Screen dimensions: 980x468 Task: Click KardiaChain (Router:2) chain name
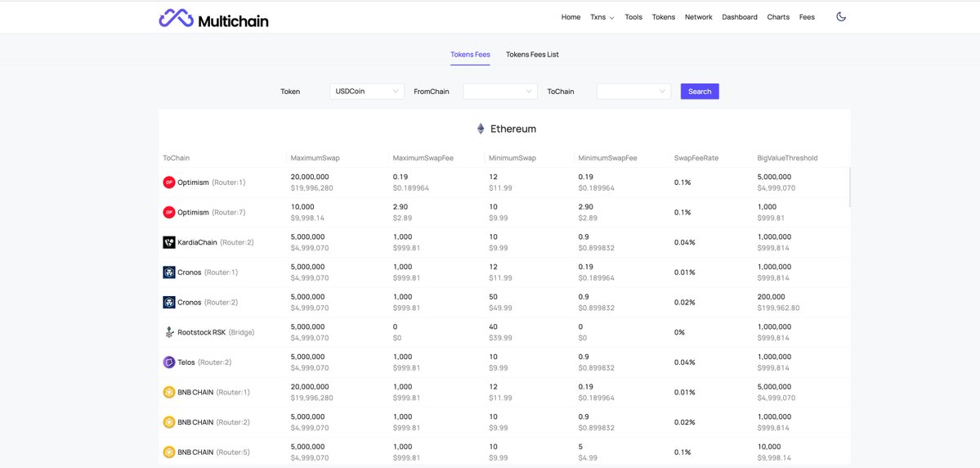coord(215,243)
